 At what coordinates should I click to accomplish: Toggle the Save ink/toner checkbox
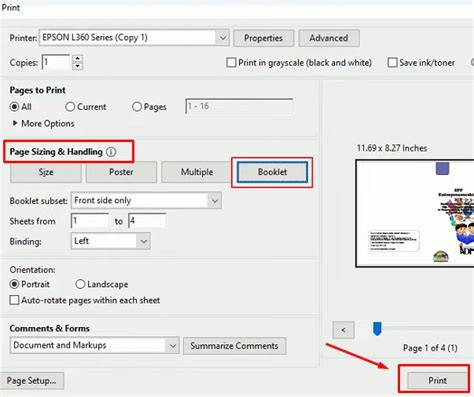point(392,63)
